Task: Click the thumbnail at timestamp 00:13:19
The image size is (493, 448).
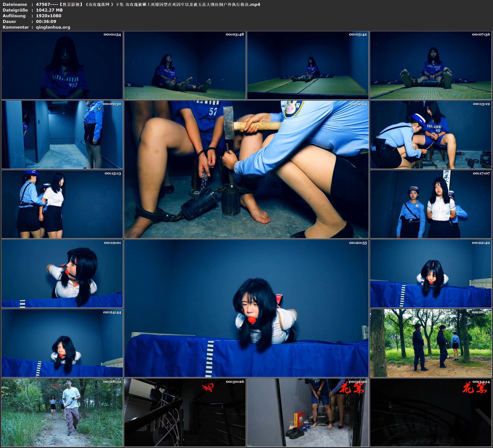Action: click(431, 135)
